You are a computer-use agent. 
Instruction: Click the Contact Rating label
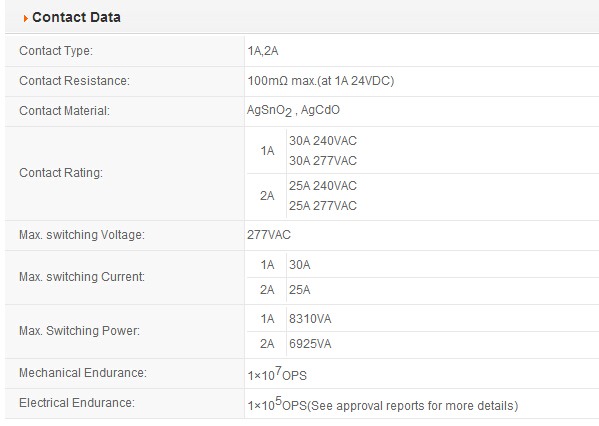click(61, 173)
